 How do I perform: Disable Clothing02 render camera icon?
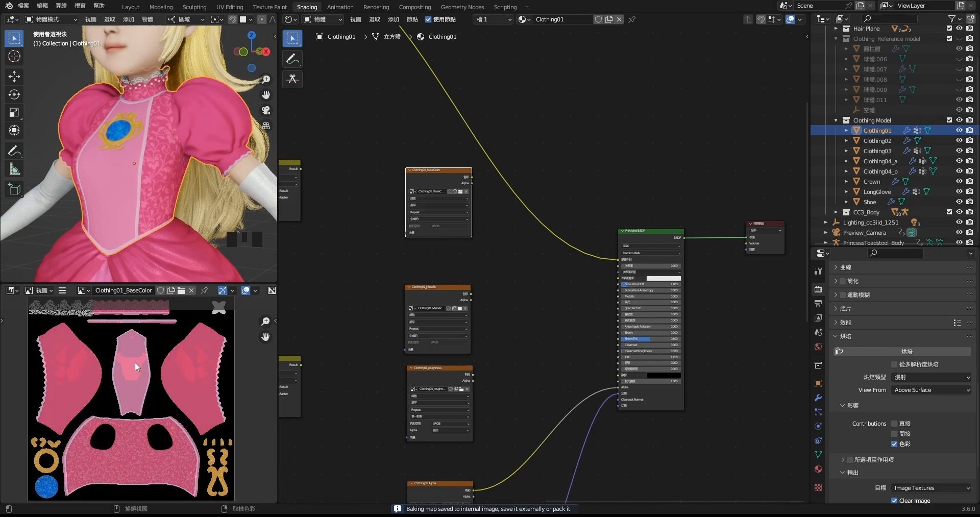click(x=969, y=140)
